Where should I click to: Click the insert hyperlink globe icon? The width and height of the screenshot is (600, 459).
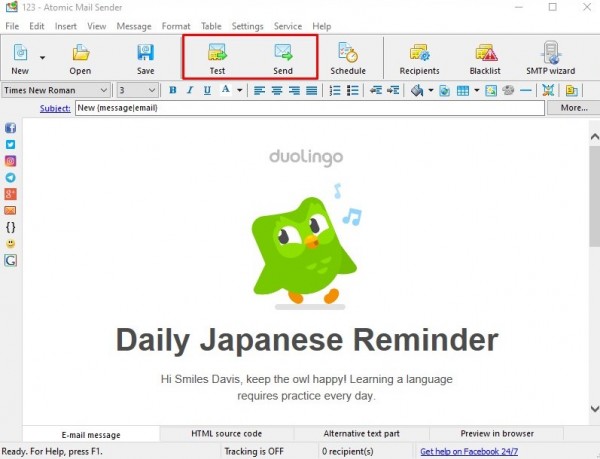[445, 91]
